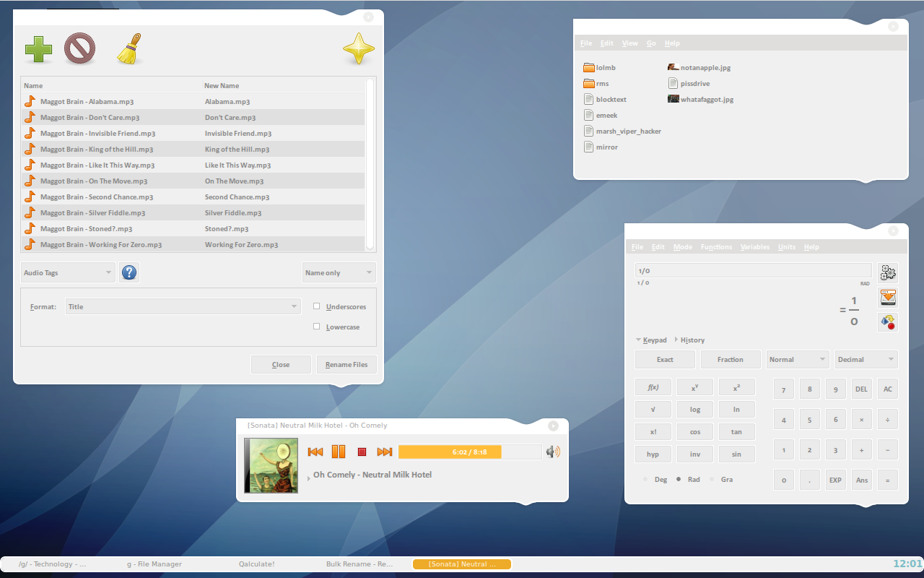Click the broom clear list icon
924x578 pixels.
coord(128,49)
